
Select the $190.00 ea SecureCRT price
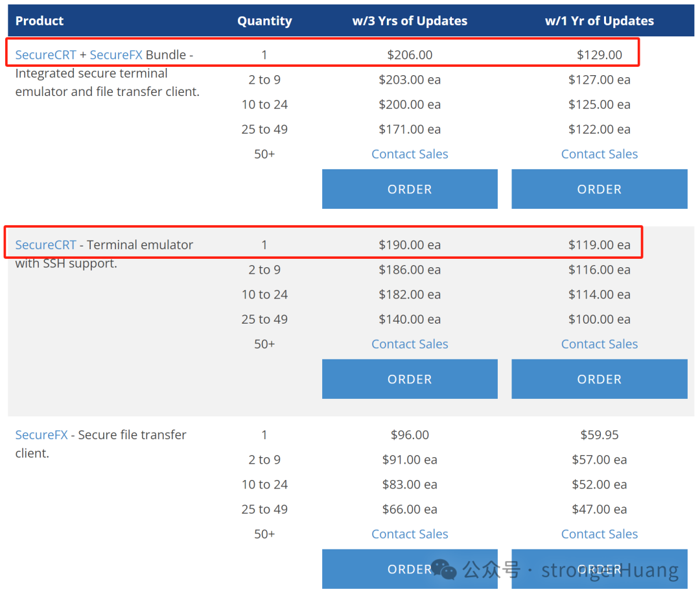[x=410, y=245]
